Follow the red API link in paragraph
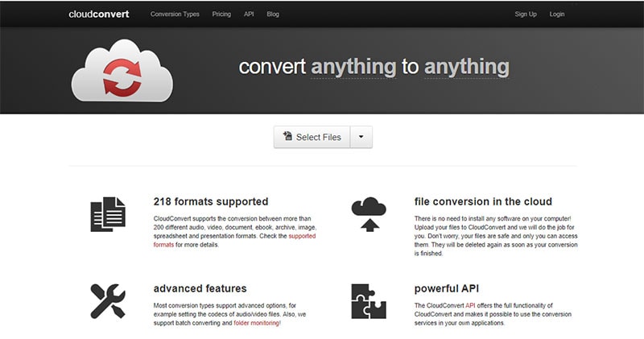Image resolution: width=644 pixels, height=339 pixels. (x=470, y=305)
